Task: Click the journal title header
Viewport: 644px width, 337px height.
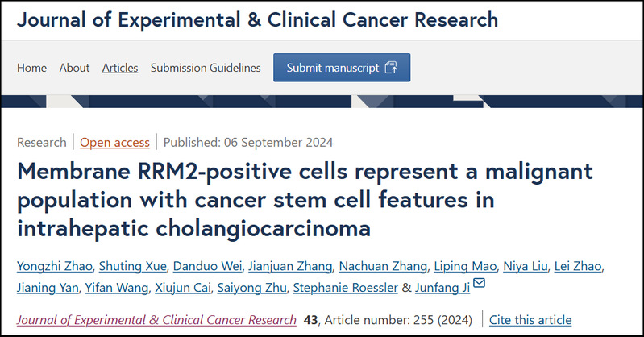Action: click(x=257, y=19)
